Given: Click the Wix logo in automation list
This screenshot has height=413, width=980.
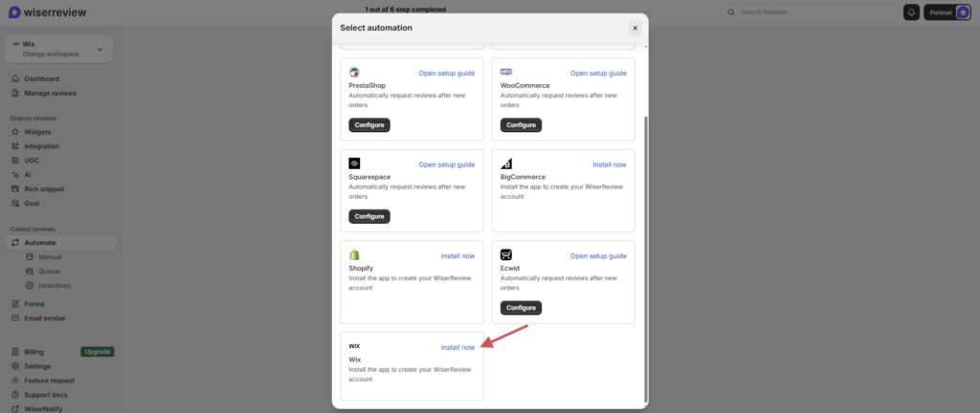Looking at the screenshot, I should click(x=354, y=346).
